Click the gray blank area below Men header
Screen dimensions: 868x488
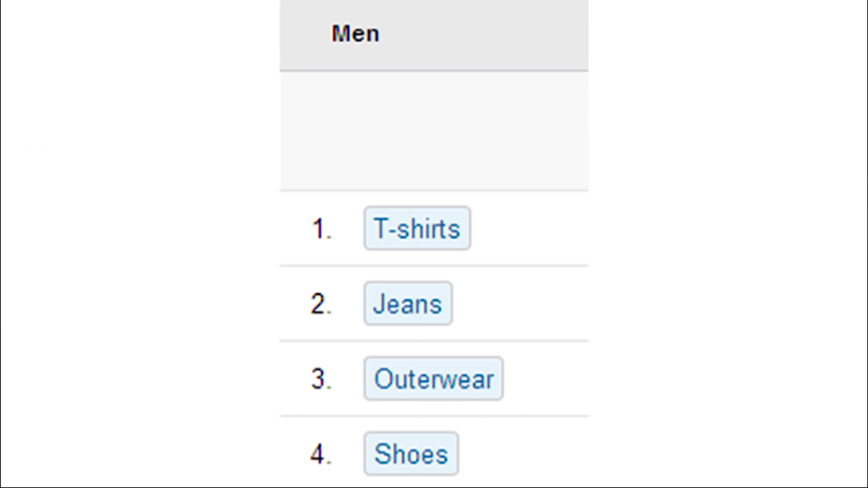coord(434,130)
